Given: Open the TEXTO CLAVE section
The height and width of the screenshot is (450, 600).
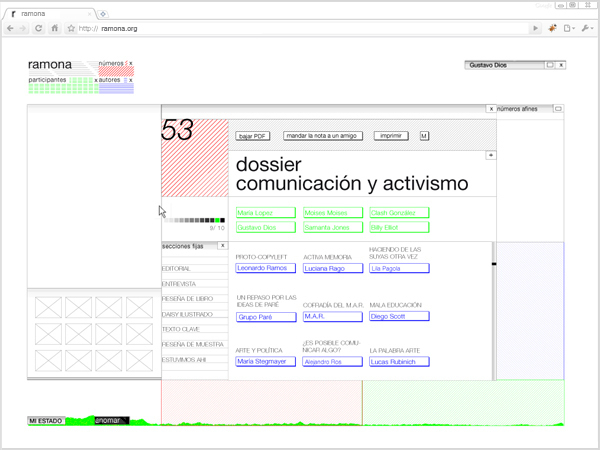Looking at the screenshot, I should pos(181,329).
